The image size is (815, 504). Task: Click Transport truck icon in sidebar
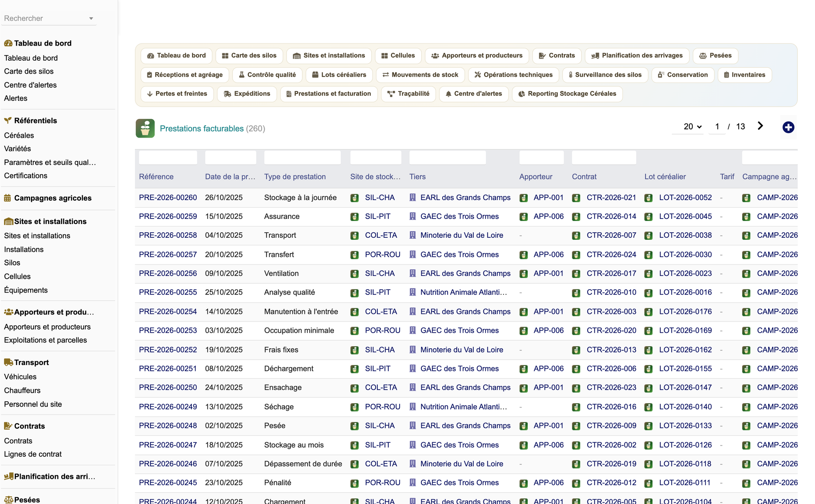pyautogui.click(x=8, y=363)
